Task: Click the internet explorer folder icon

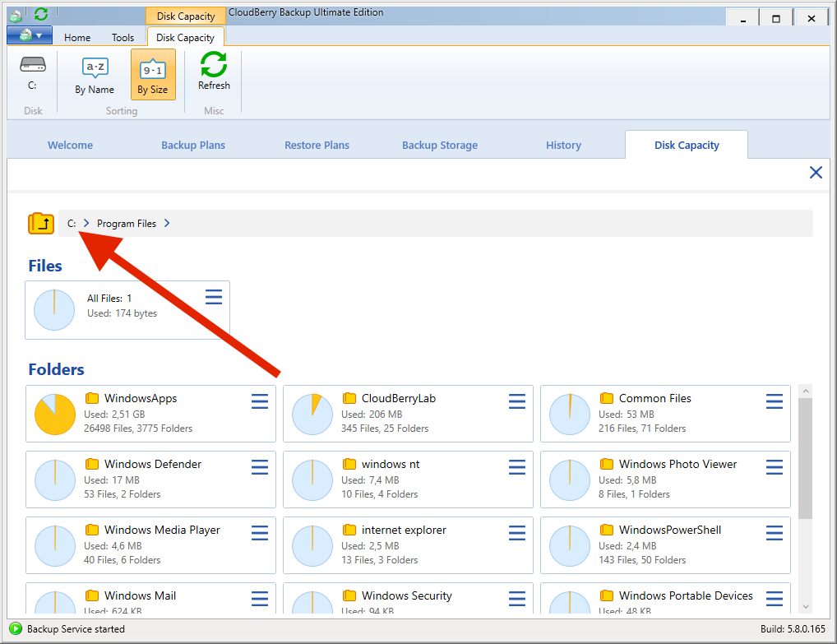Action: coord(349,529)
